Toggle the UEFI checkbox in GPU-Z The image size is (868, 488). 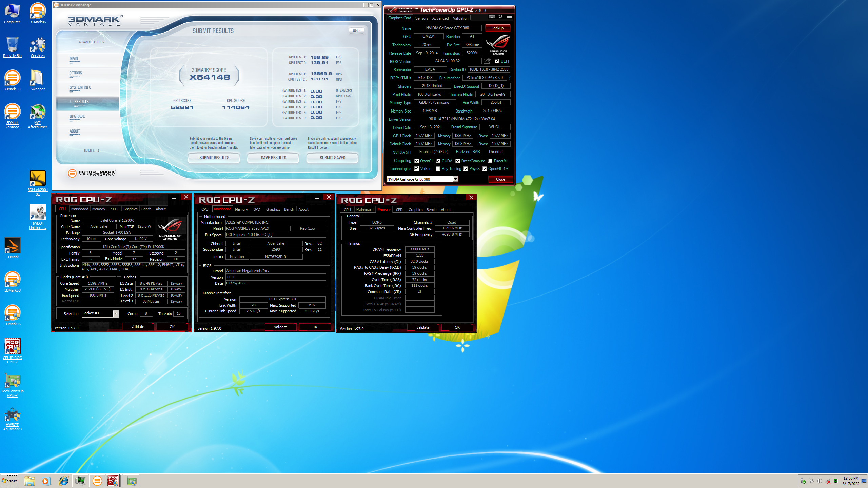point(497,61)
